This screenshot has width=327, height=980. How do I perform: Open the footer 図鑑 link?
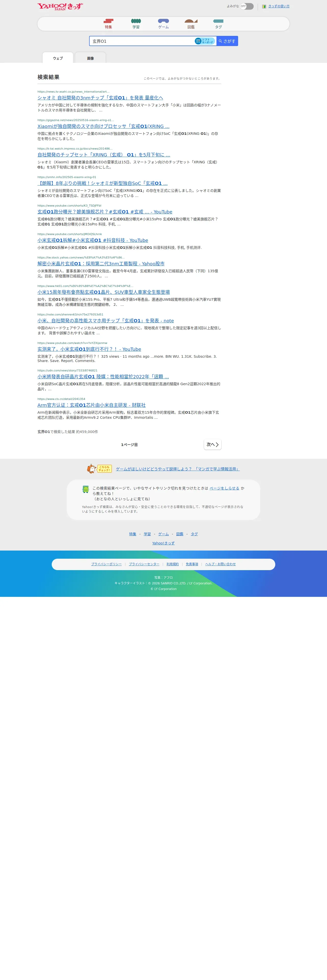point(180,534)
